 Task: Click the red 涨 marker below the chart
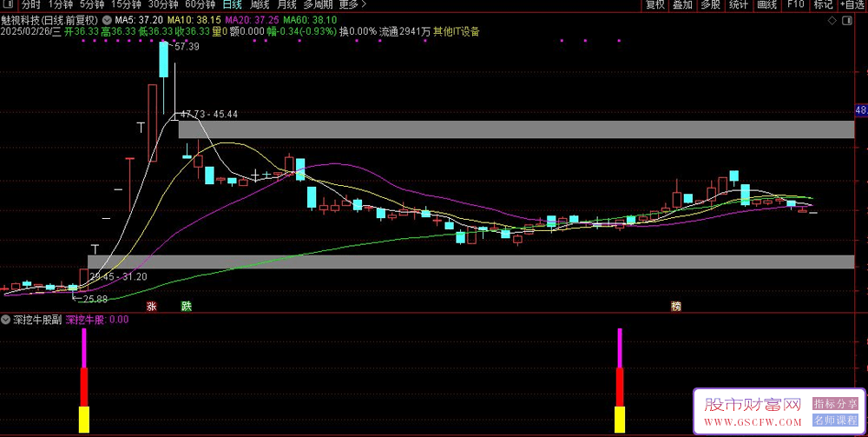click(x=150, y=307)
